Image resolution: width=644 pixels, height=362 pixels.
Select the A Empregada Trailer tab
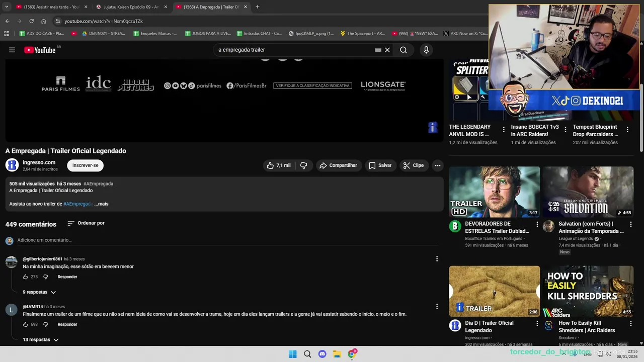coord(211,7)
